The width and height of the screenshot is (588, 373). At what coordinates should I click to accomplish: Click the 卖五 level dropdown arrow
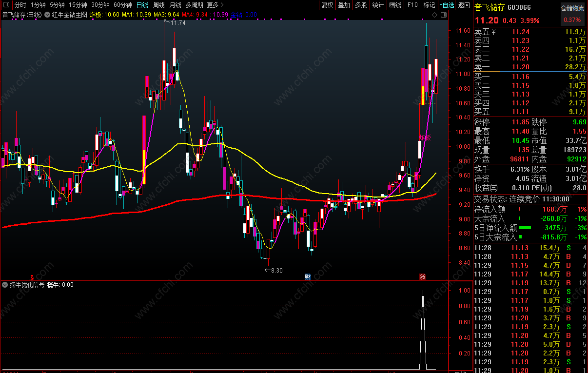[493, 32]
